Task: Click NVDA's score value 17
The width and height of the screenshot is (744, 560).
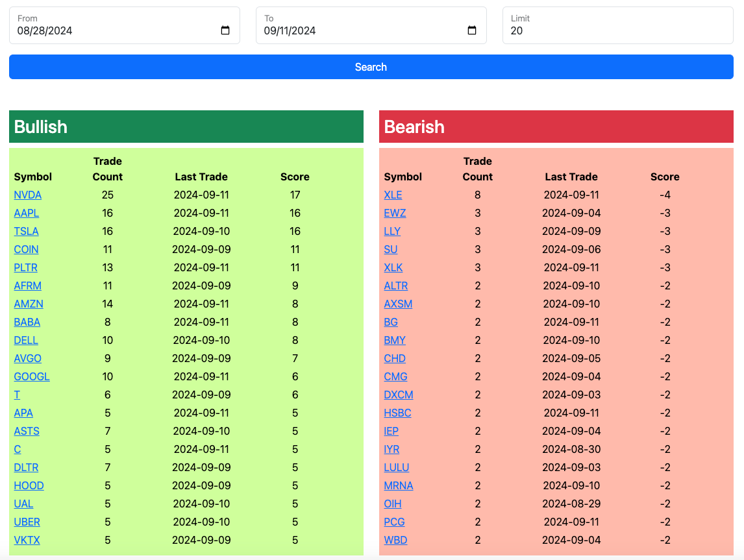Action: tap(295, 195)
